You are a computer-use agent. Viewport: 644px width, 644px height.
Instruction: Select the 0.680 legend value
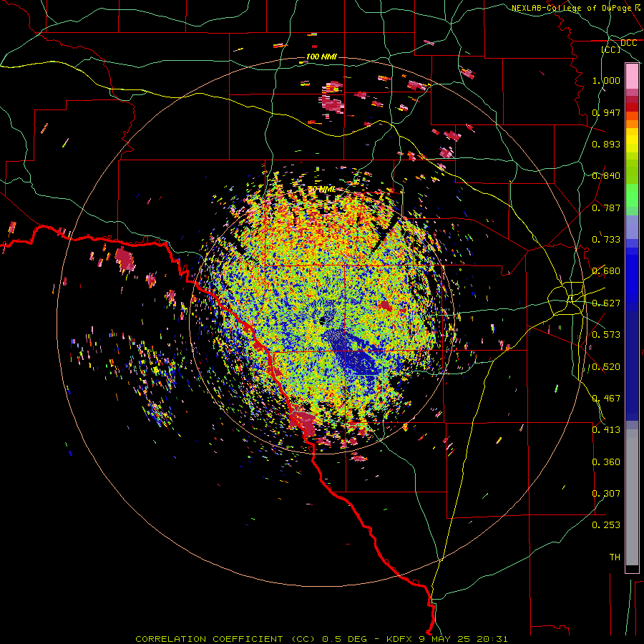tap(606, 271)
